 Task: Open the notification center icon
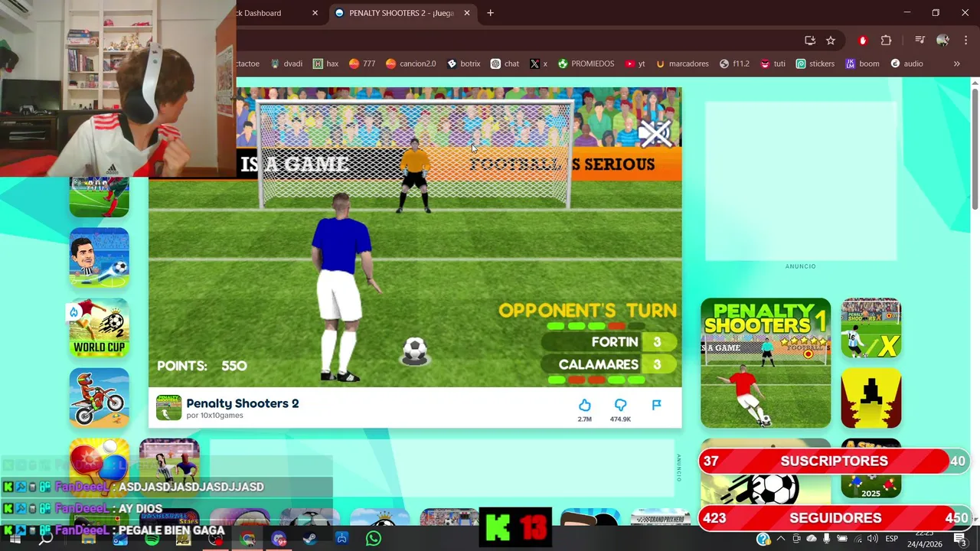959,539
